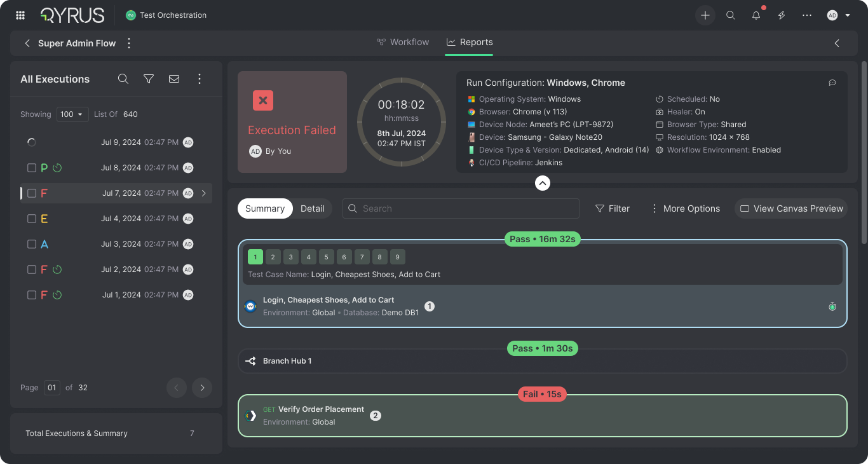Select the Jul 3, 2024 execution checkbox
The height and width of the screenshot is (464, 868).
(x=32, y=244)
